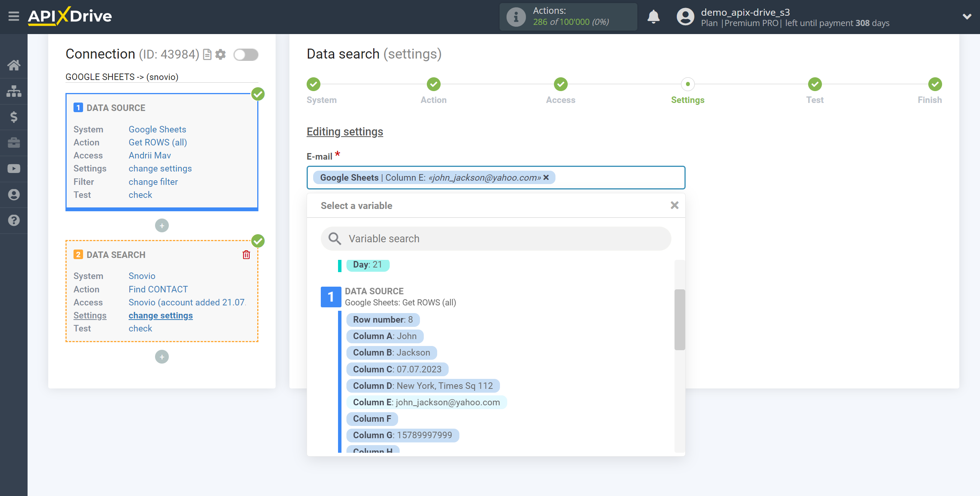The height and width of the screenshot is (496, 980).
Task: Open Find CONTACT action link
Action: tap(158, 289)
